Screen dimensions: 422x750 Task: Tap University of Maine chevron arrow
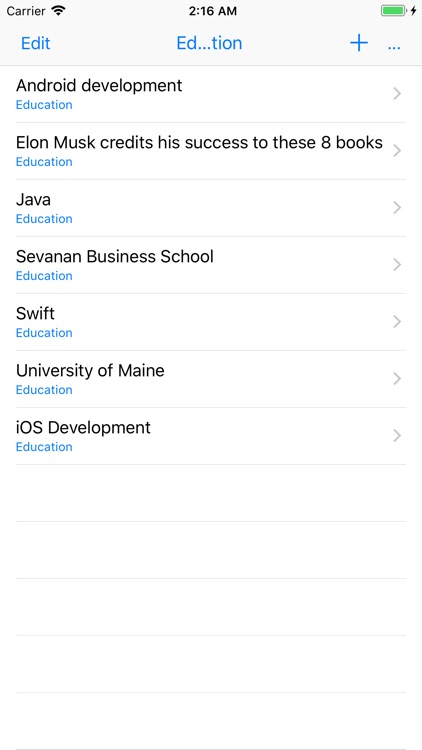[397, 379]
